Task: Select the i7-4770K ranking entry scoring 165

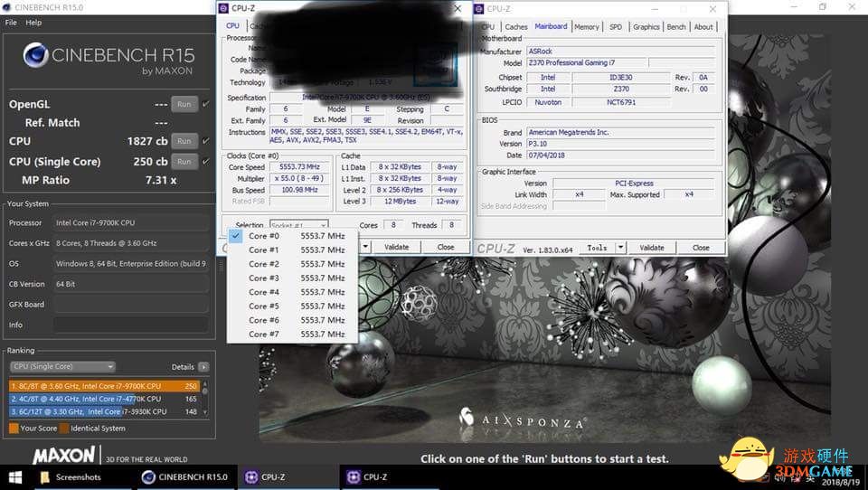Action: (x=104, y=399)
